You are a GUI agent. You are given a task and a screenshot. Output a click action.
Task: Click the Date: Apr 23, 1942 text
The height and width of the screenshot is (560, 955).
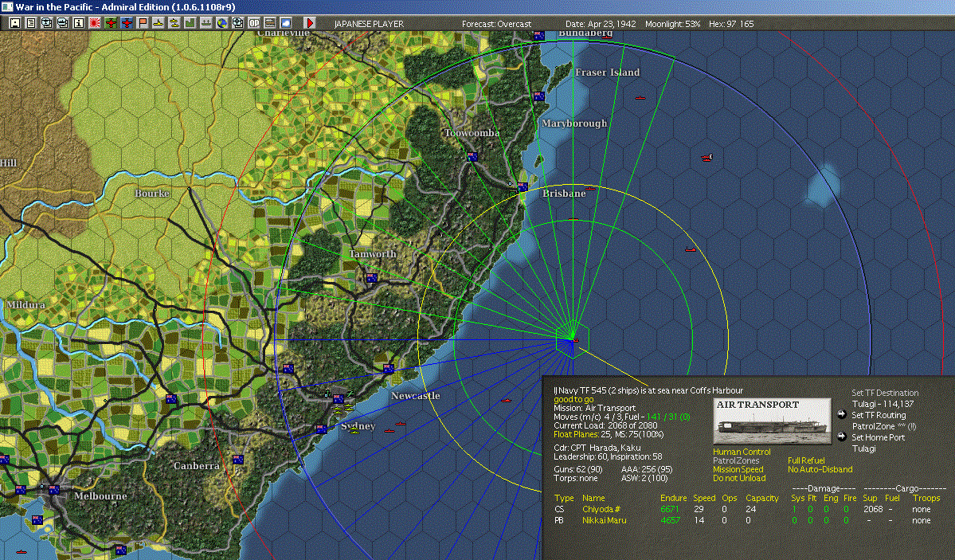point(601,24)
